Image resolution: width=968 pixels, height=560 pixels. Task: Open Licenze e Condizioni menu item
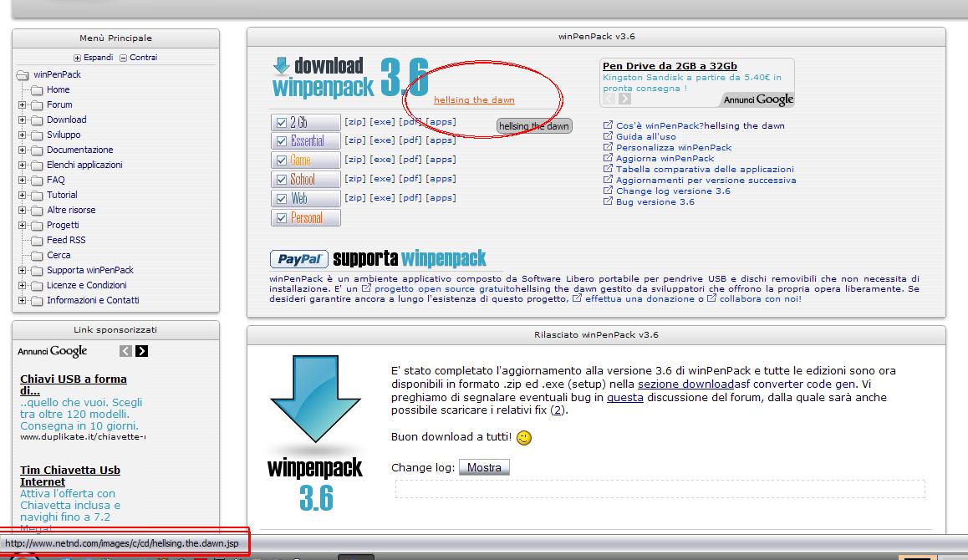[x=86, y=285]
